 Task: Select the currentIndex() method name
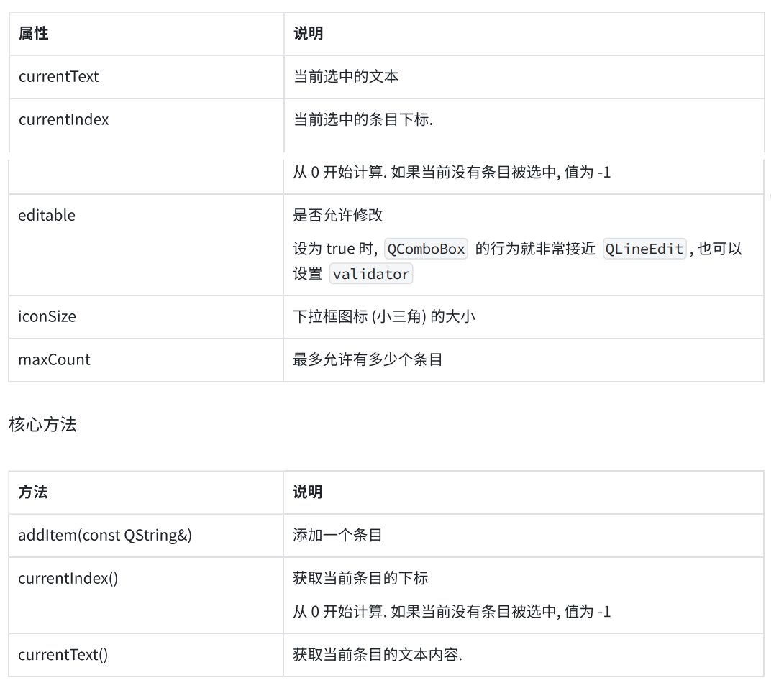pyautogui.click(x=68, y=579)
